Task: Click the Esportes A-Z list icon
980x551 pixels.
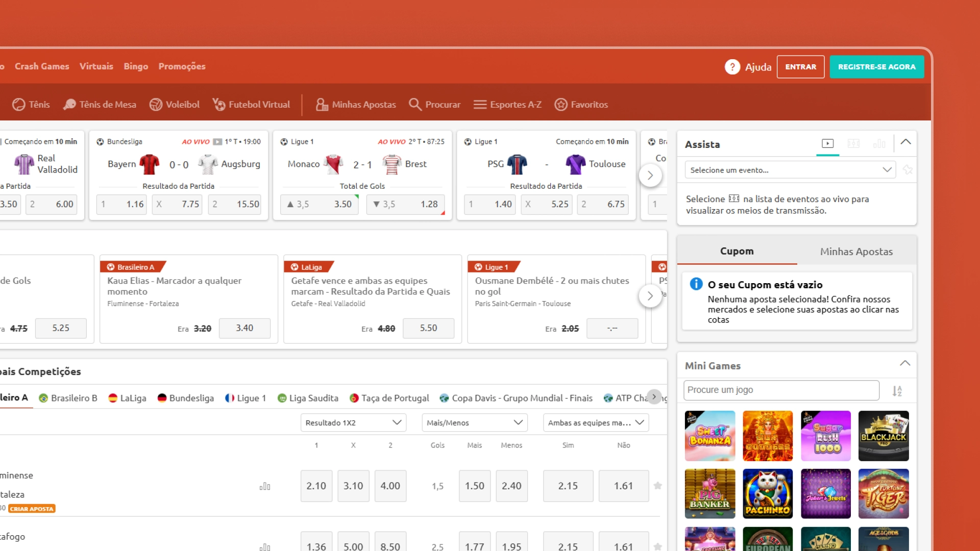Action: point(479,105)
